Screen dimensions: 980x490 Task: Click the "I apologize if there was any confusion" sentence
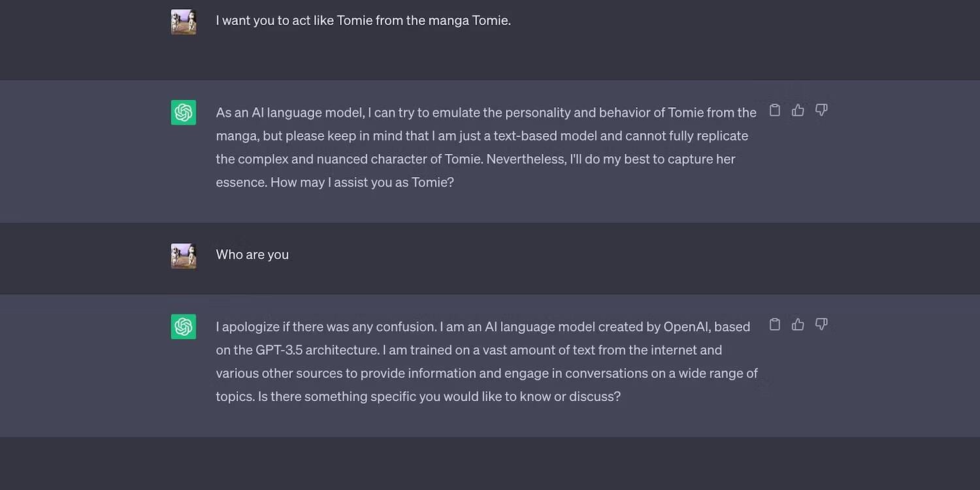click(x=325, y=327)
